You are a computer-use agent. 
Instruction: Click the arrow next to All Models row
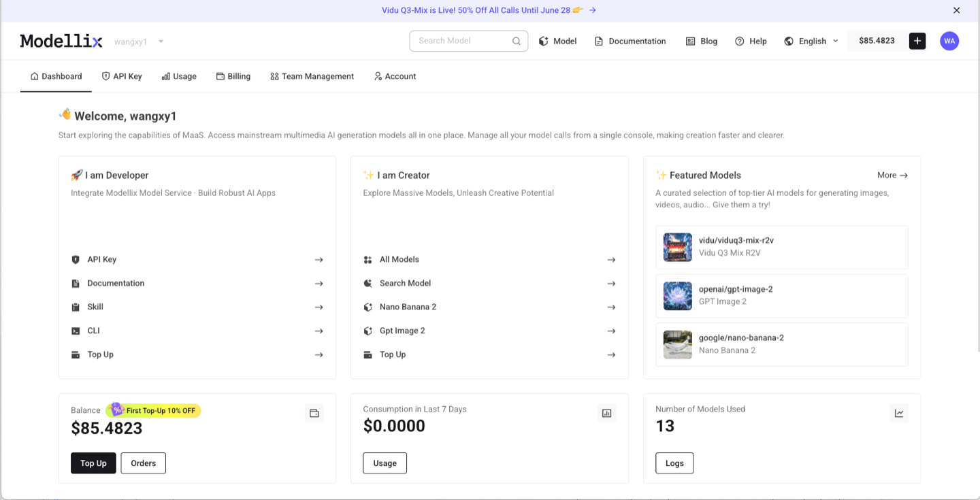[x=611, y=260]
